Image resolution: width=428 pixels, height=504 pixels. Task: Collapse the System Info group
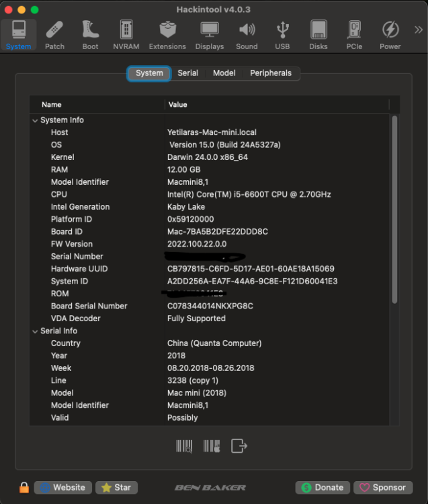point(35,120)
